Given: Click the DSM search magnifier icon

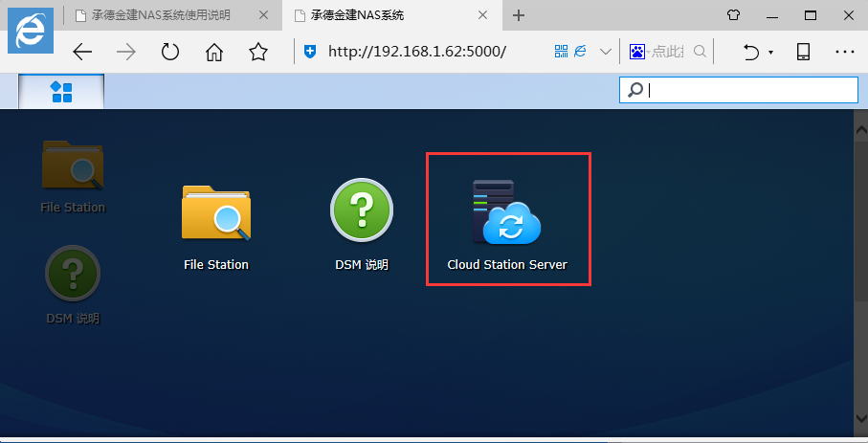Looking at the screenshot, I should (634, 90).
